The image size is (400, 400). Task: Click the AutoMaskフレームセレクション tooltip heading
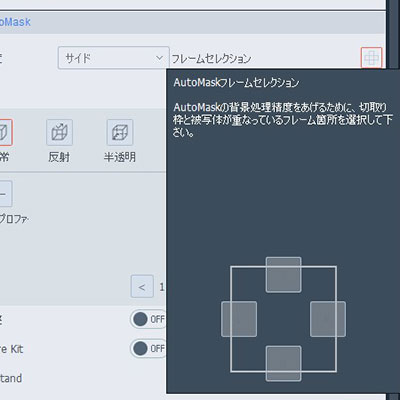[236, 82]
